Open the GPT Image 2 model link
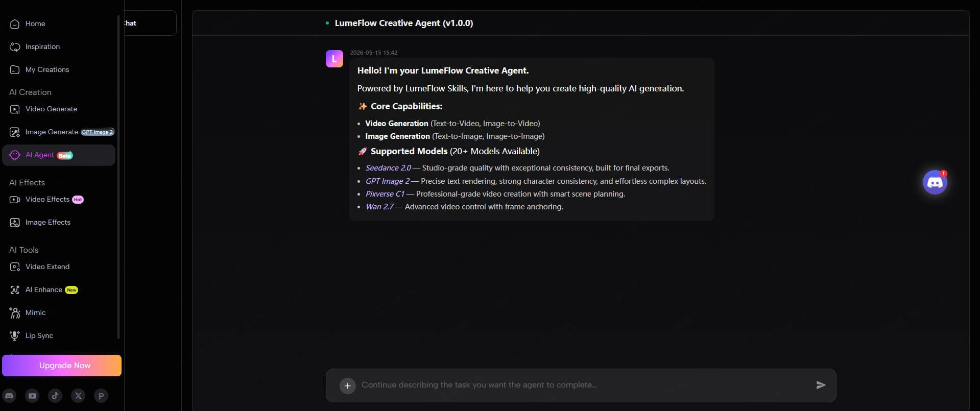This screenshot has width=980, height=411. [x=388, y=181]
